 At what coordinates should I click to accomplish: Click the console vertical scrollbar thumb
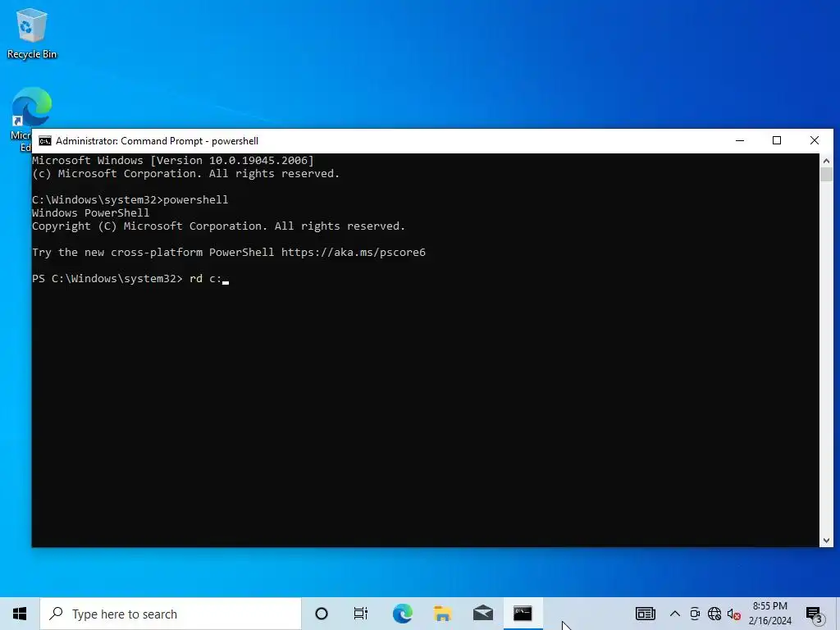coord(826,175)
